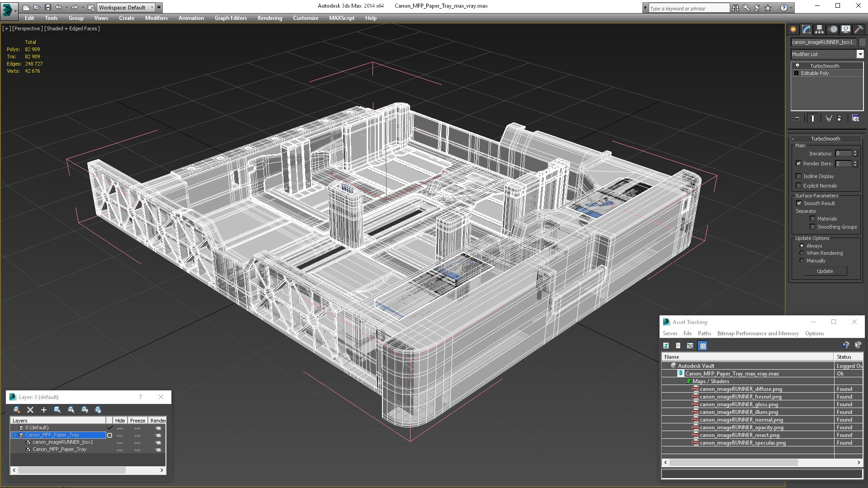Open the undo history dropdown arrow
The width and height of the screenshot is (868, 488).
(66, 7)
